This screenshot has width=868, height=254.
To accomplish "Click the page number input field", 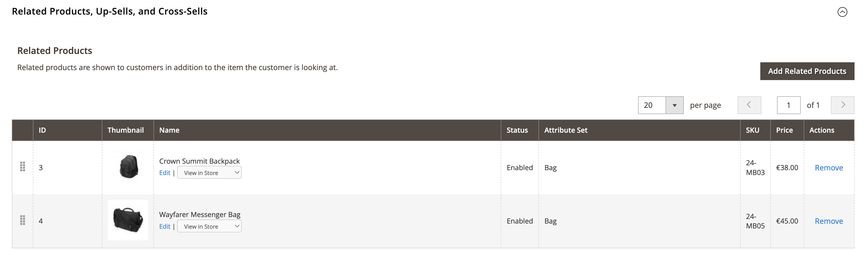I will coord(788,105).
